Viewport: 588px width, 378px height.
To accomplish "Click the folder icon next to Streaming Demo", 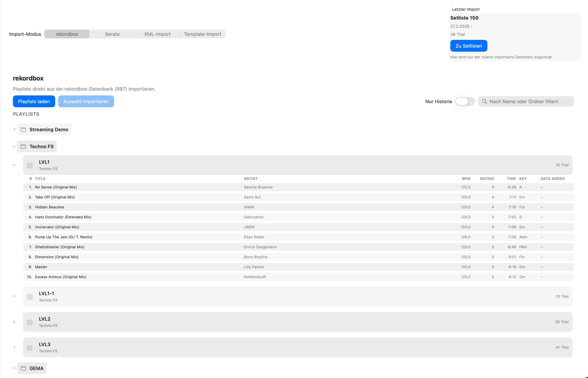I will (x=23, y=129).
